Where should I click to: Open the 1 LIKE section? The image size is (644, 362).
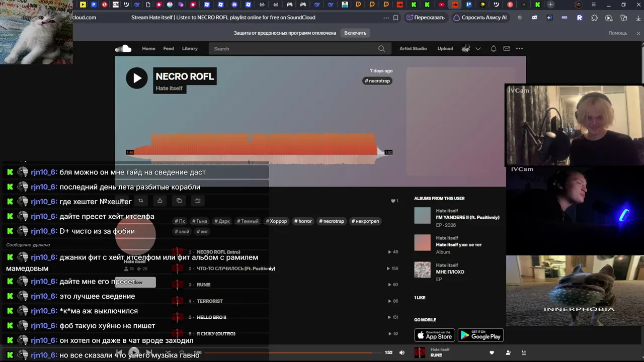(420, 298)
